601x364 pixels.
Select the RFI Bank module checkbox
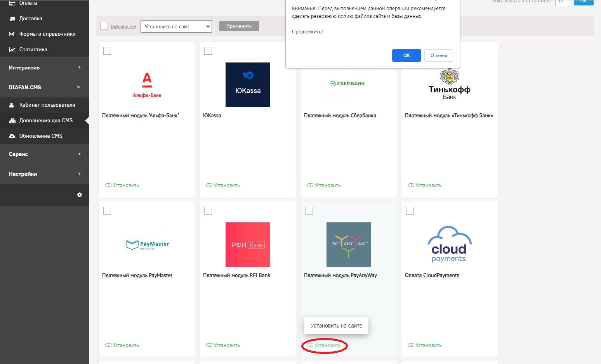(x=208, y=211)
